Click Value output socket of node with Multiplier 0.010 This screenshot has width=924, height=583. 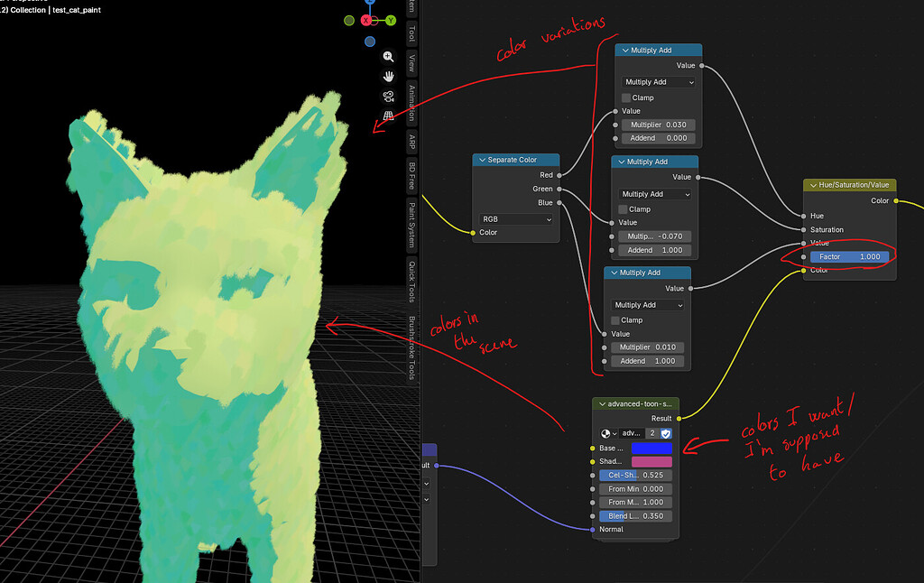[x=690, y=288]
